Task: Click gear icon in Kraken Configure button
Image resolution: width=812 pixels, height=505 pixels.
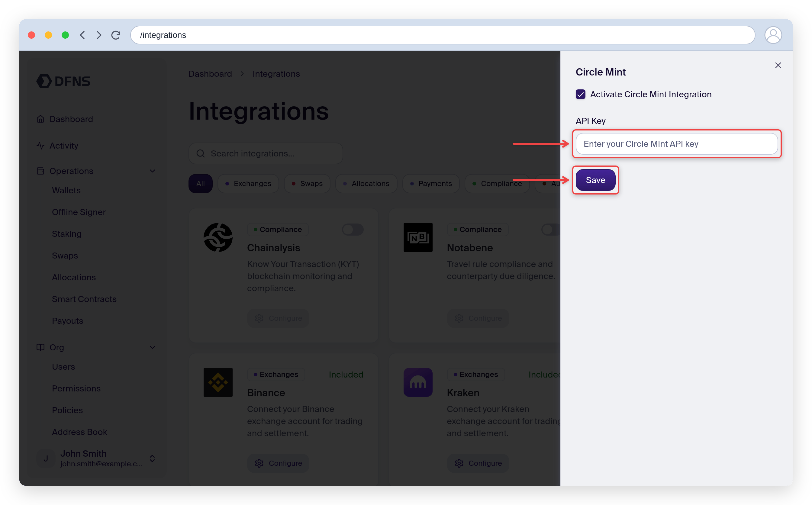Action: (x=459, y=463)
